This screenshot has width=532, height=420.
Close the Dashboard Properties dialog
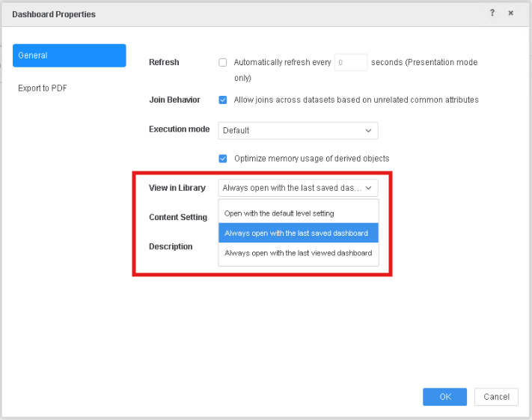click(511, 13)
